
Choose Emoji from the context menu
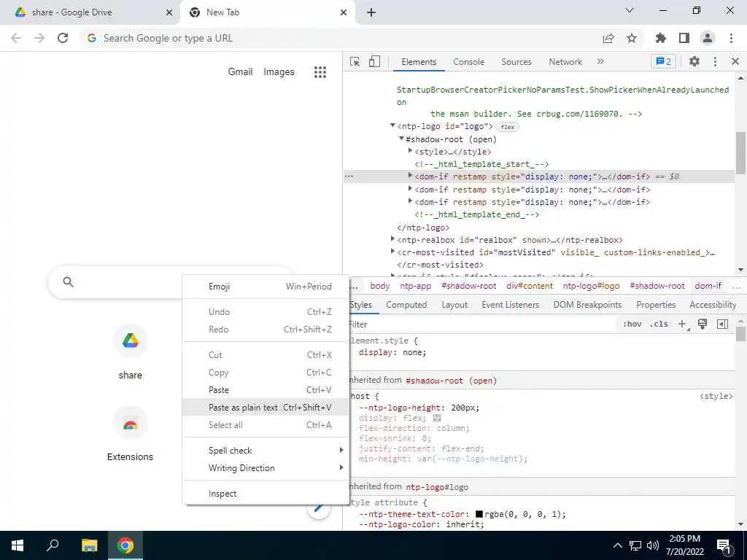(266, 287)
